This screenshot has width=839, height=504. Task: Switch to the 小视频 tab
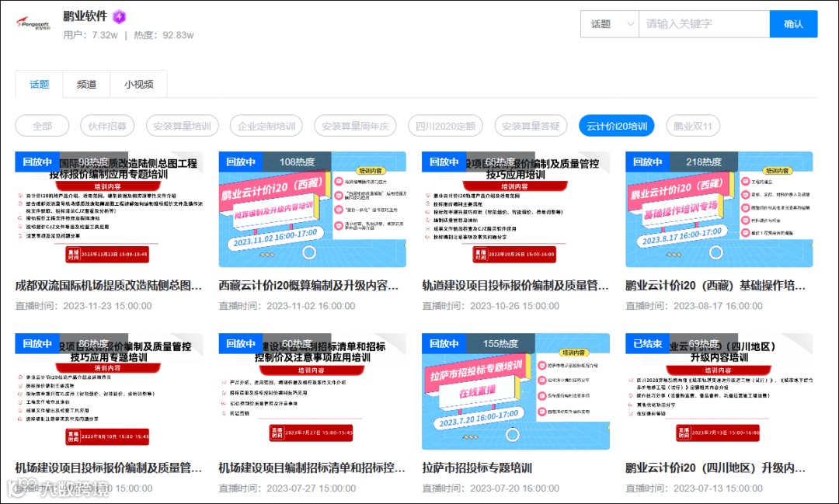pos(138,84)
